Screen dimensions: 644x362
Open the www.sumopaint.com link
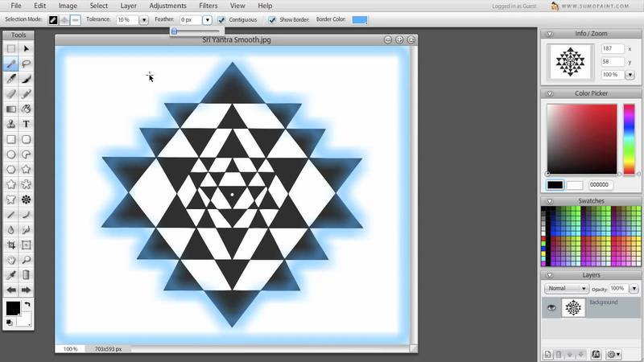click(595, 6)
